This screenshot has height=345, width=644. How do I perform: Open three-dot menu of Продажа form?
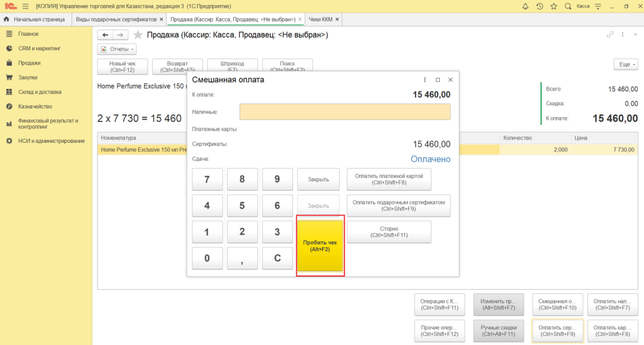coord(623,35)
